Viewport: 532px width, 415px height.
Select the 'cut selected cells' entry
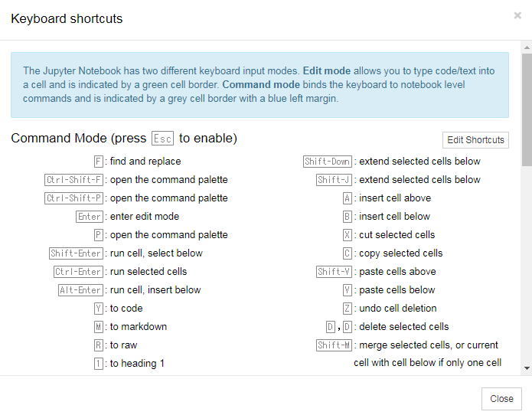point(397,235)
